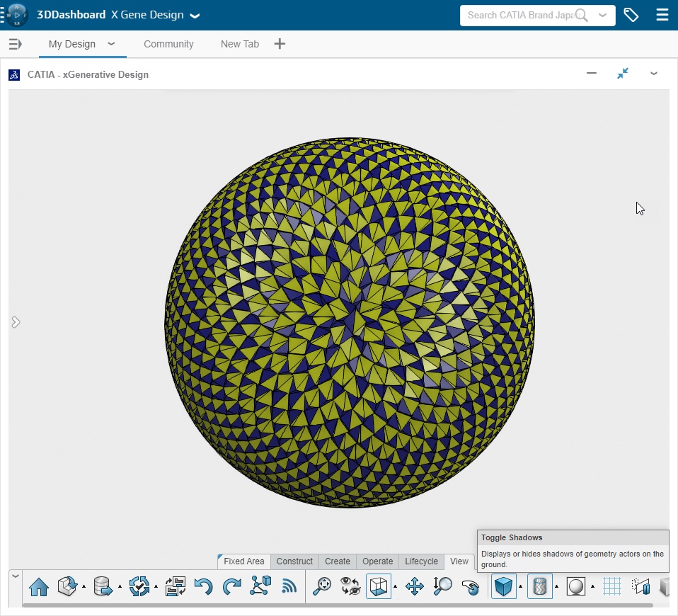Expand the left side panel arrow
This screenshot has width=678, height=616.
coord(16,322)
